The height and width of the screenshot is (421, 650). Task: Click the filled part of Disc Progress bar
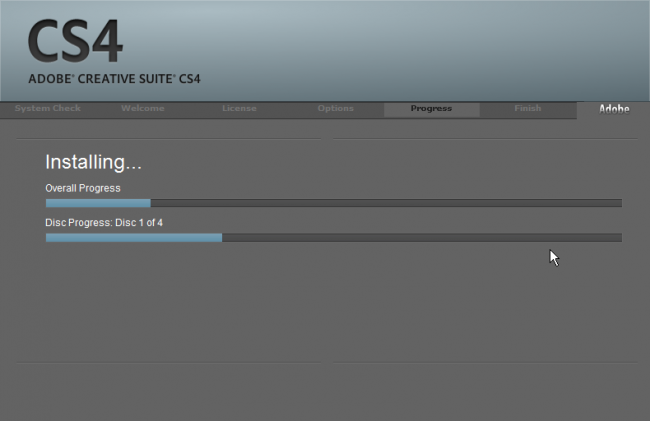click(x=133, y=238)
